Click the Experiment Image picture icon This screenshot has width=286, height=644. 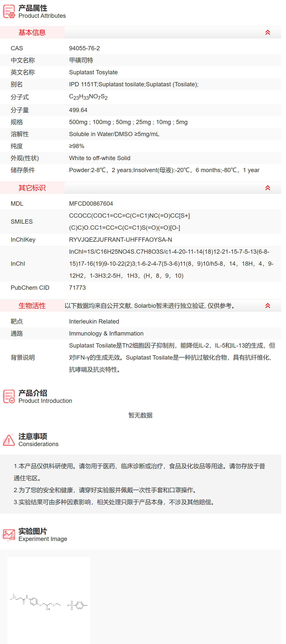9,535
